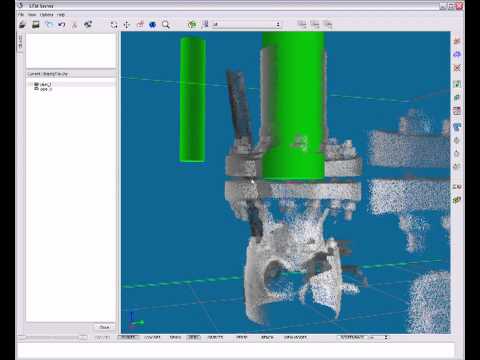Toggle the first highlighted status bar mode button
Viewport: 480px width, 360px height.
tap(128, 337)
